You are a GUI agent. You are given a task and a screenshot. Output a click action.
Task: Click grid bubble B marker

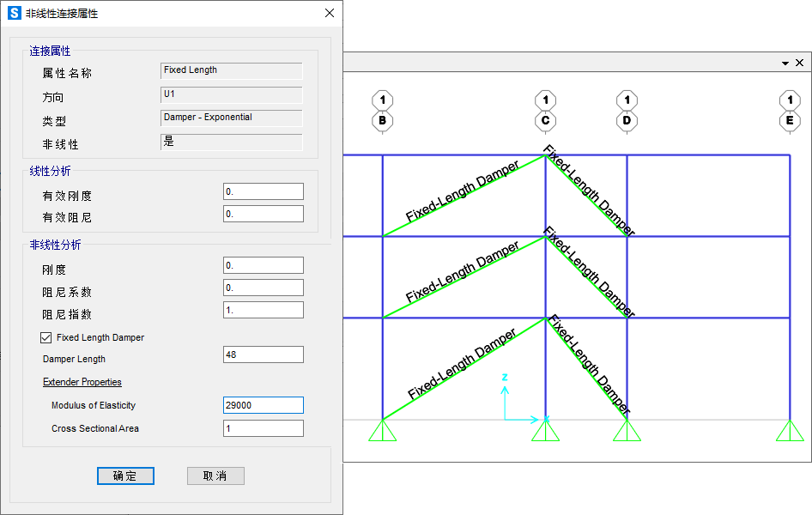point(382,121)
